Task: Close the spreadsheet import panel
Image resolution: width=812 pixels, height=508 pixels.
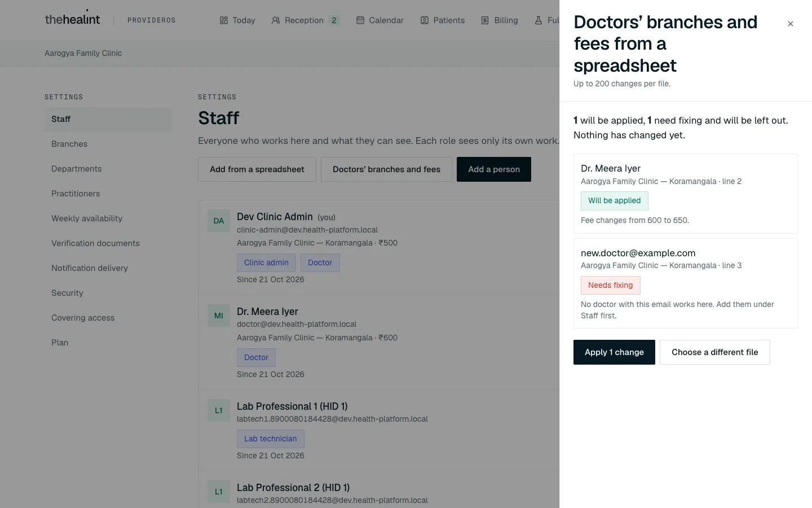Action: [790, 24]
